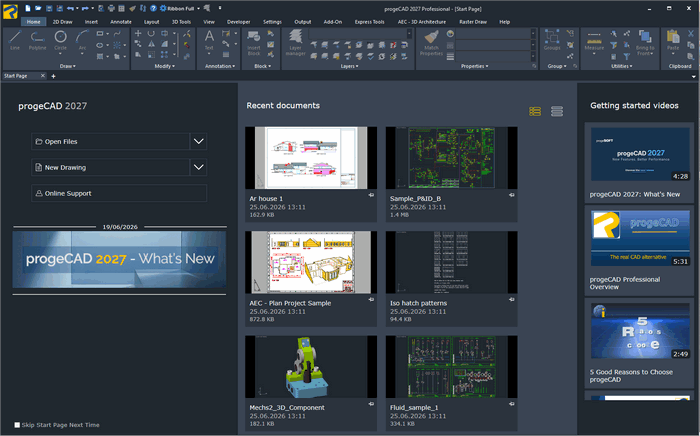The width and height of the screenshot is (700, 436).
Task: Pin the Mechs2_3D_Component document
Action: (x=371, y=404)
